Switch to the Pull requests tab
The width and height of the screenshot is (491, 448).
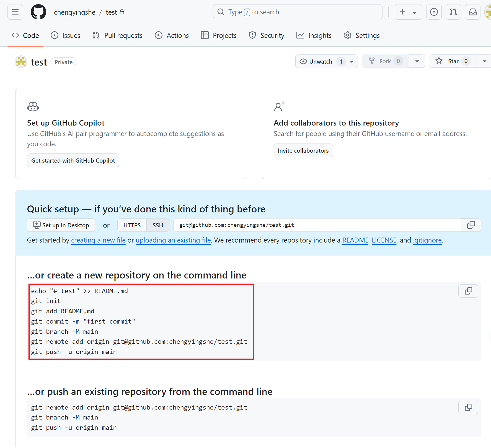tap(118, 35)
